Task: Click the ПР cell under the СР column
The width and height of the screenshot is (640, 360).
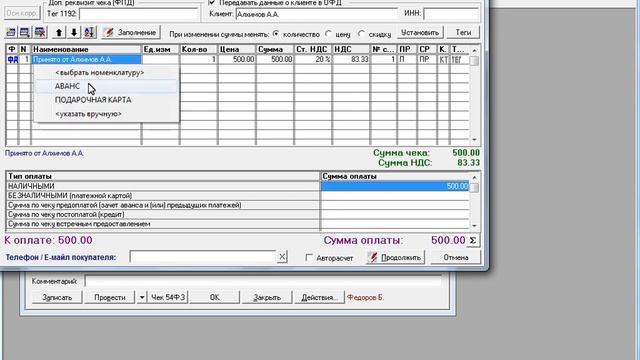Action: (427, 60)
